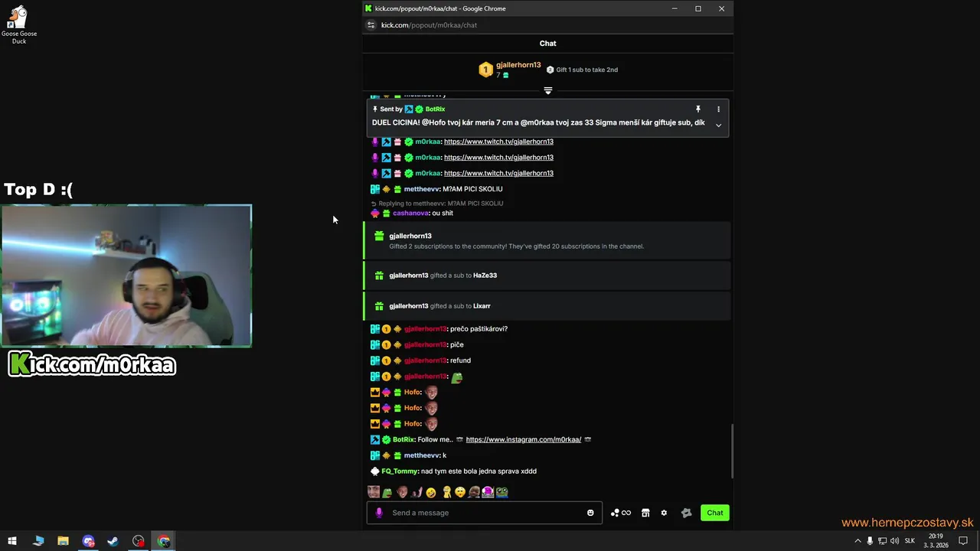Image resolution: width=980 pixels, height=551 pixels.
Task: Open the emoji picker in message box
Action: [x=590, y=513]
